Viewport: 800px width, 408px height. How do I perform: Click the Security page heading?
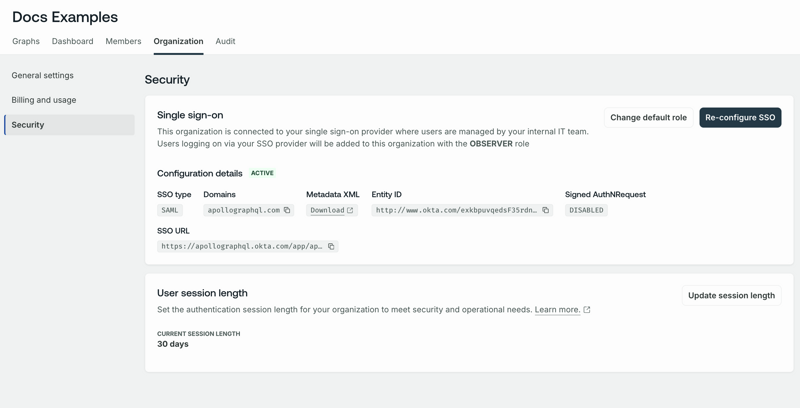(x=167, y=80)
